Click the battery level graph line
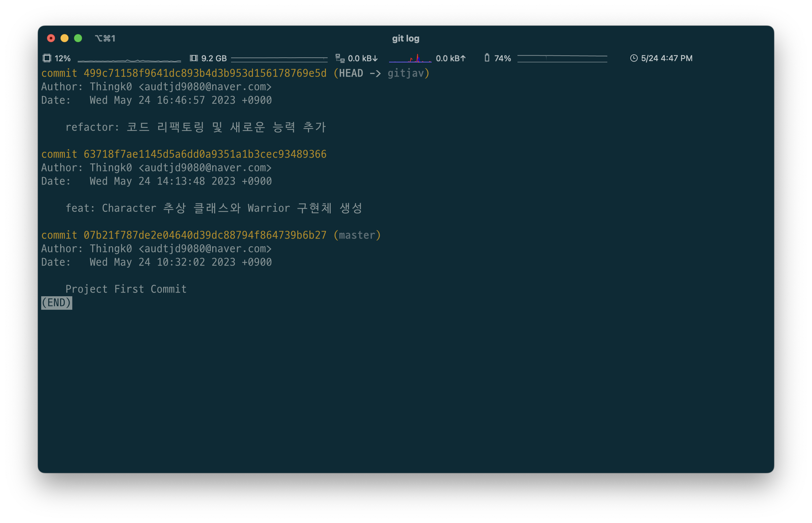 (562, 58)
